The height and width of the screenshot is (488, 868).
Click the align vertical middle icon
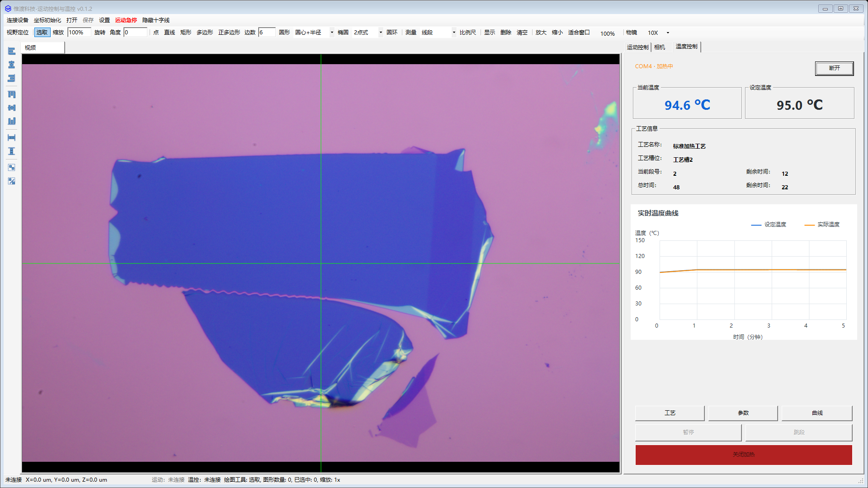tap(12, 108)
